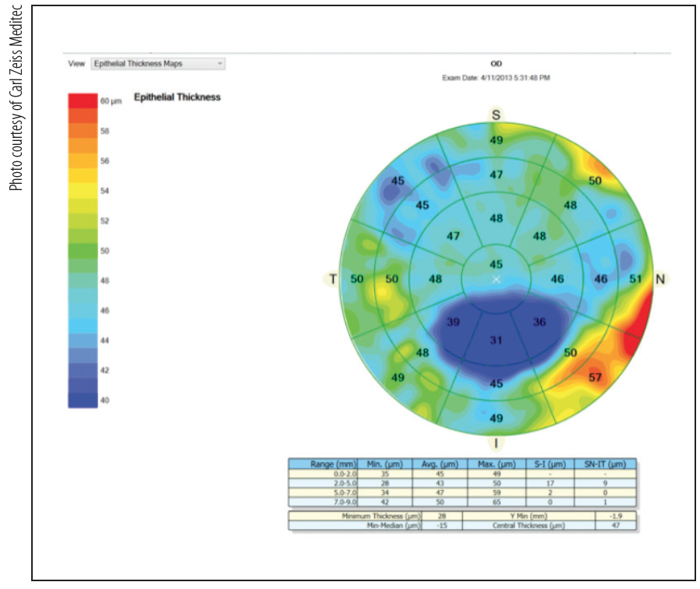Screen dimensions: 700x589
Task: Click the Carl Zeiss Meditec photo credit
Action: (x=15, y=97)
